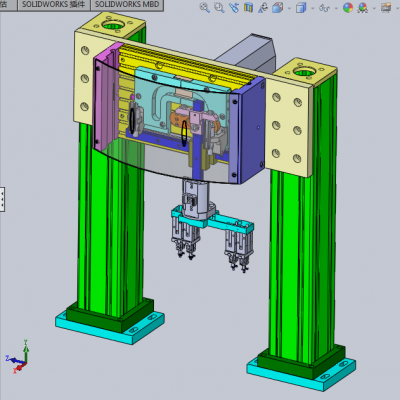Viewport: 400px width, 400px height.
Task: Click the green Y axis of triad
Action: pyautogui.click(x=26, y=350)
